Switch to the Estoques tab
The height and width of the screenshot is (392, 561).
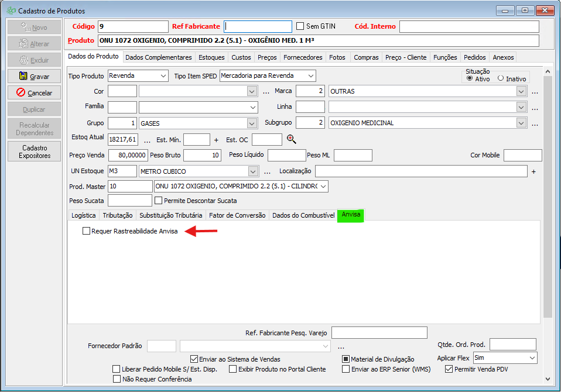(211, 57)
